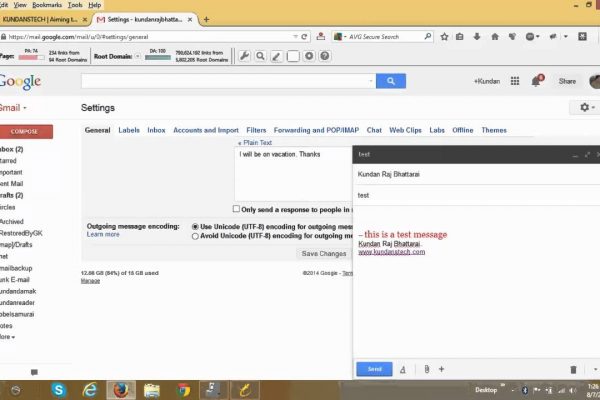Image resolution: width=600 pixels, height=400 pixels.
Task: Open the Google notifications bell
Action: tap(536, 81)
